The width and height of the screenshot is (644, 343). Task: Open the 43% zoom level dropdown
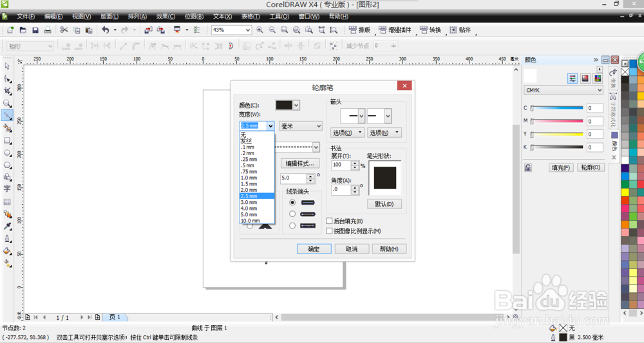(x=248, y=30)
